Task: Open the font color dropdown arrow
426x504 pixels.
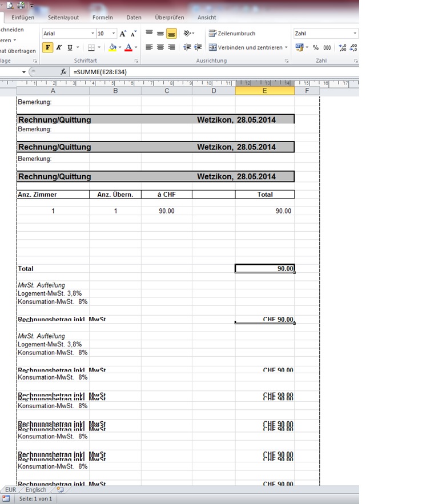Action: [x=136, y=47]
